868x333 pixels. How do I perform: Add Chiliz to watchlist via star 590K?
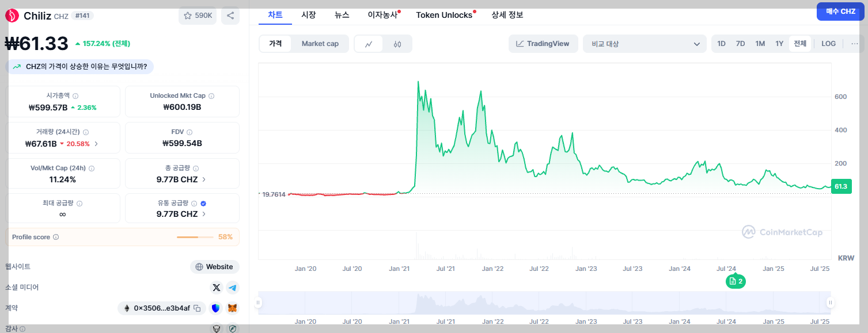click(x=198, y=16)
